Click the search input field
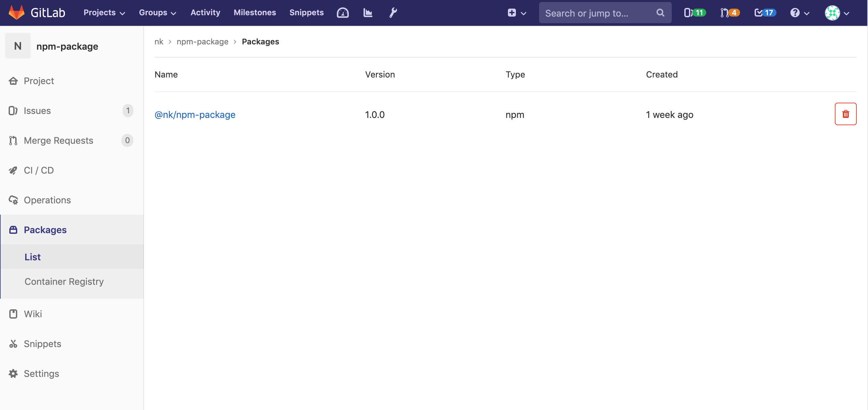The image size is (868, 410). coord(600,13)
